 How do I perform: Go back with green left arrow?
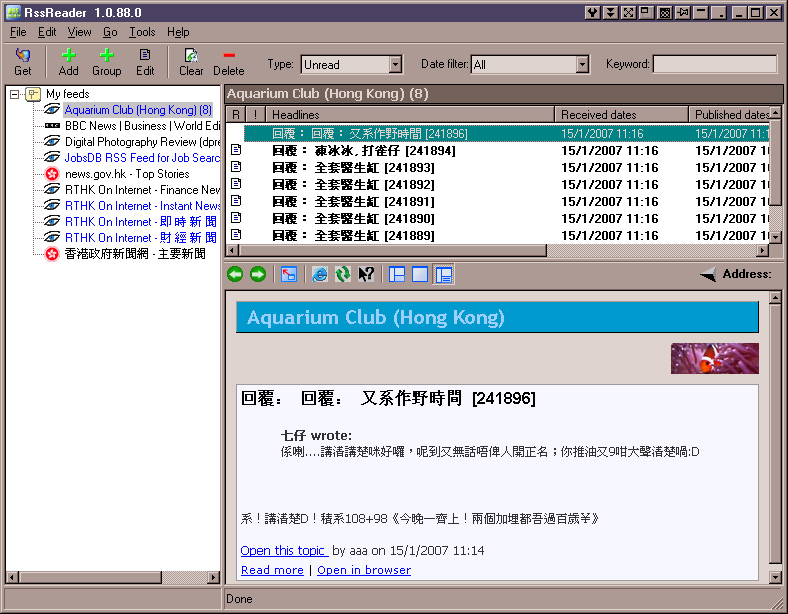pyautogui.click(x=235, y=274)
